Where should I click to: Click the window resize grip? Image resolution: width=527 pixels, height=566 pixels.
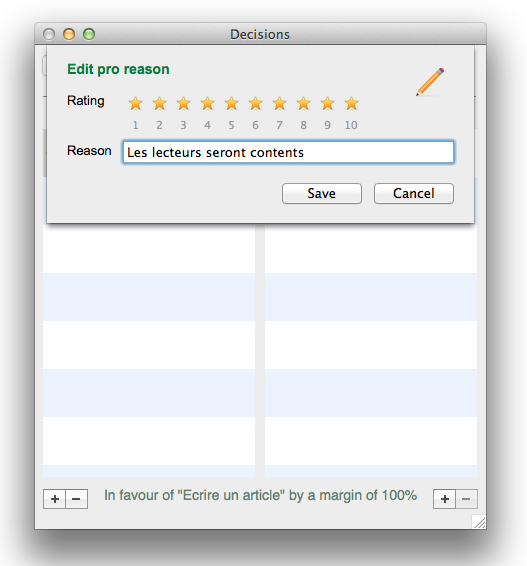[480, 522]
